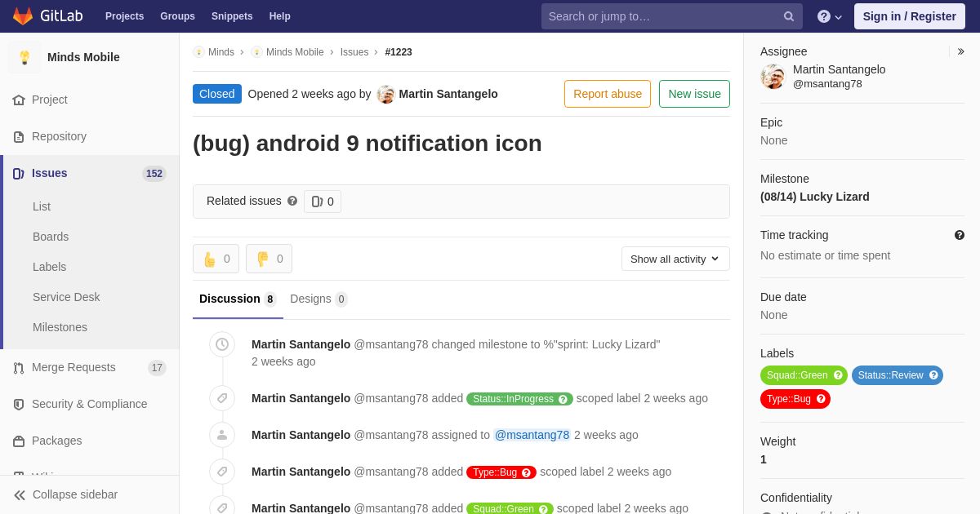
Task: Click Sign in / Register button
Action: tap(910, 16)
